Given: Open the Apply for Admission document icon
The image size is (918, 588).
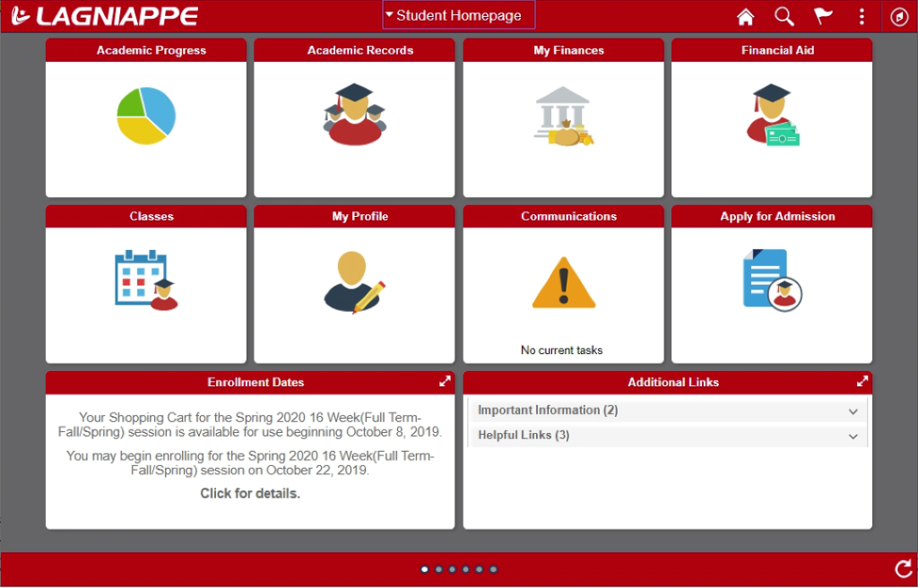Looking at the screenshot, I should click(x=772, y=280).
